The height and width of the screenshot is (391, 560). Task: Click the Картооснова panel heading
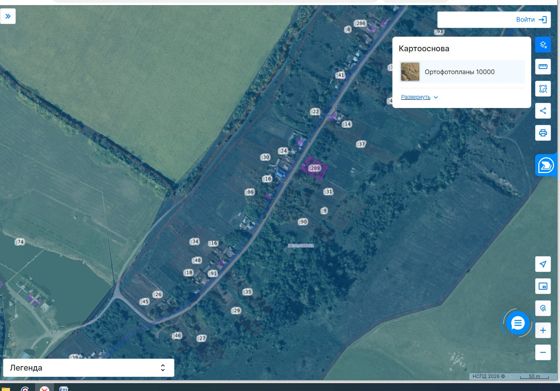point(424,49)
